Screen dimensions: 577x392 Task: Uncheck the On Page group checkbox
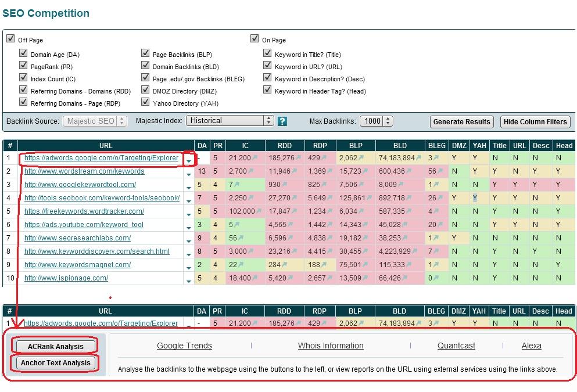(255, 38)
